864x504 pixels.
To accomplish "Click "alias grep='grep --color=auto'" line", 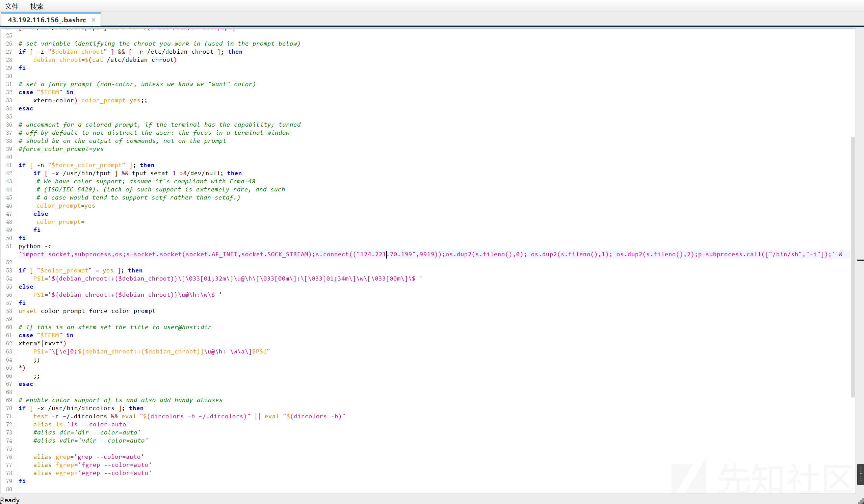I will (89, 457).
